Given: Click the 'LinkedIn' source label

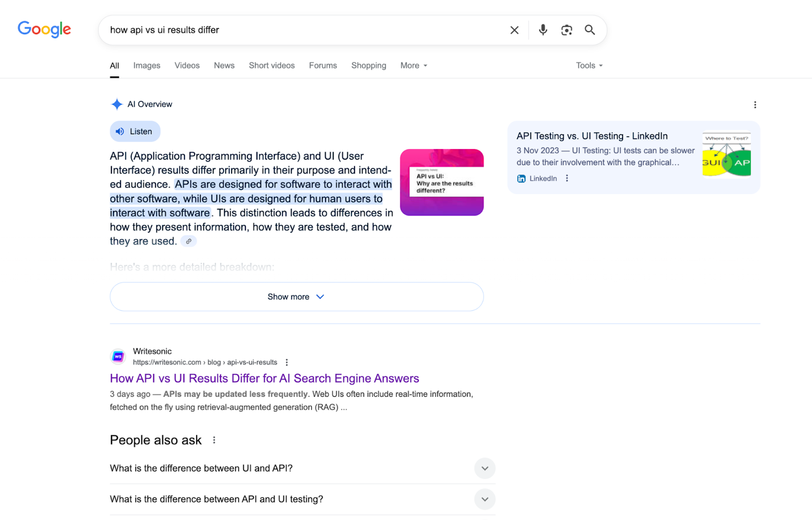Looking at the screenshot, I should (x=543, y=179).
